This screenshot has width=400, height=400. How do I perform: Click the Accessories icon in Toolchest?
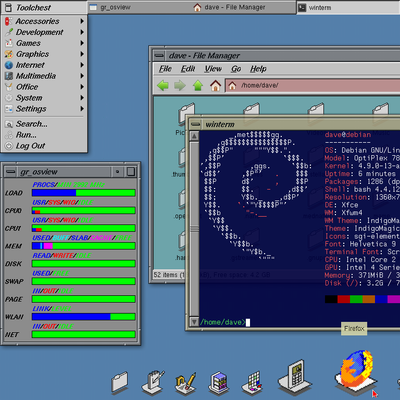tap(9, 21)
